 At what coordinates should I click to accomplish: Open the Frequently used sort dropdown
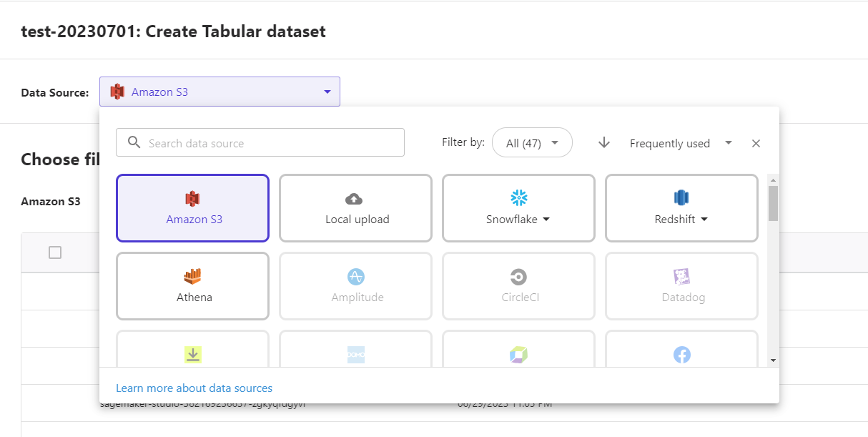(680, 143)
